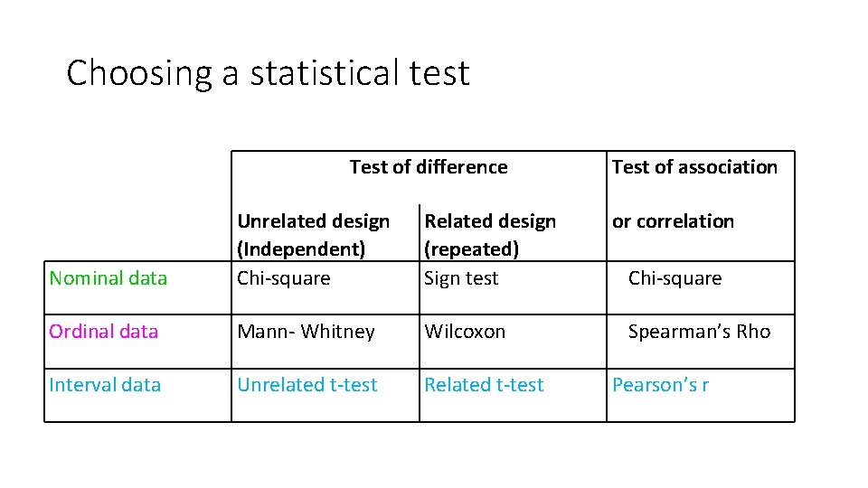
Task: Select the "Unrelated t-test" cell
Action: coord(307,385)
